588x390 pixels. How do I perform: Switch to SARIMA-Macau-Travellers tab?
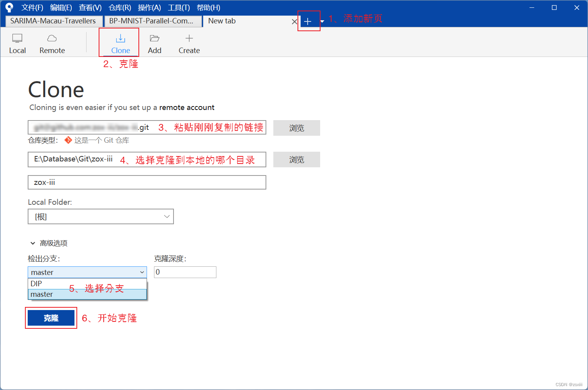point(54,21)
